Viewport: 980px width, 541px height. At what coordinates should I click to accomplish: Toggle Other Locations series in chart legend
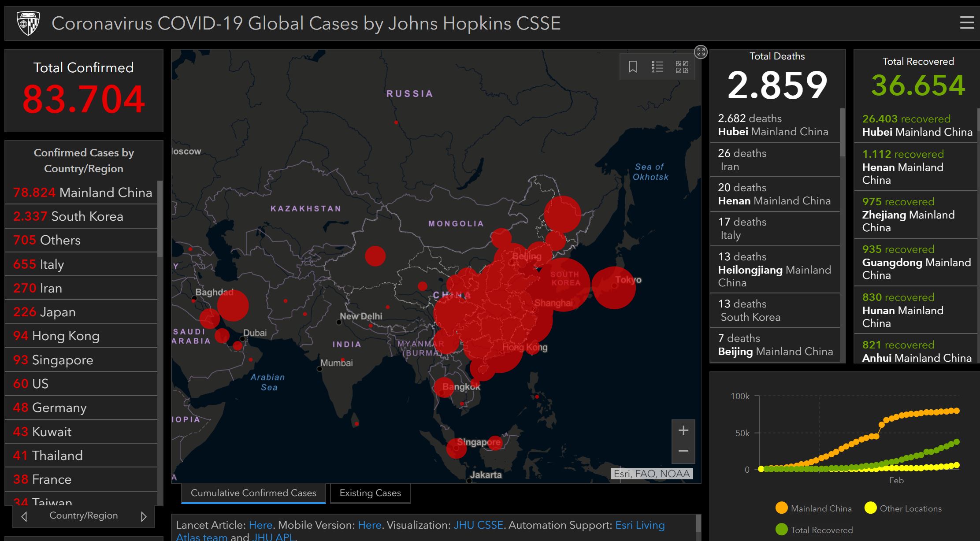pos(903,508)
